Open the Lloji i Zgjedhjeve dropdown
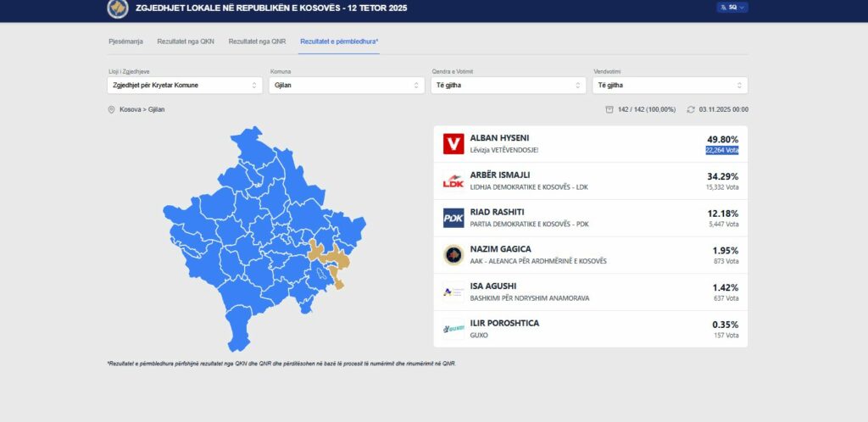The image size is (868, 422). tap(185, 86)
